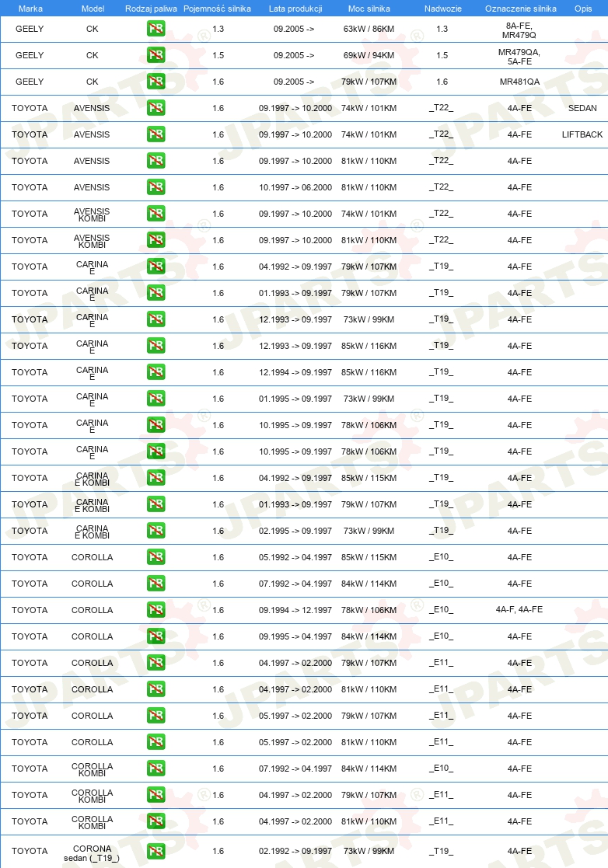
Task: Click the Opis column header
Action: point(583,9)
